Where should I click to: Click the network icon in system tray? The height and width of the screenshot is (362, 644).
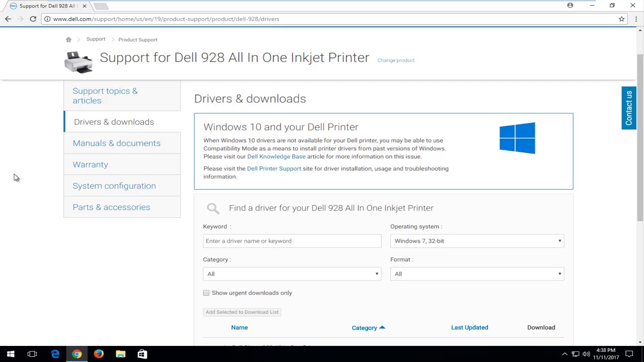tap(576, 354)
